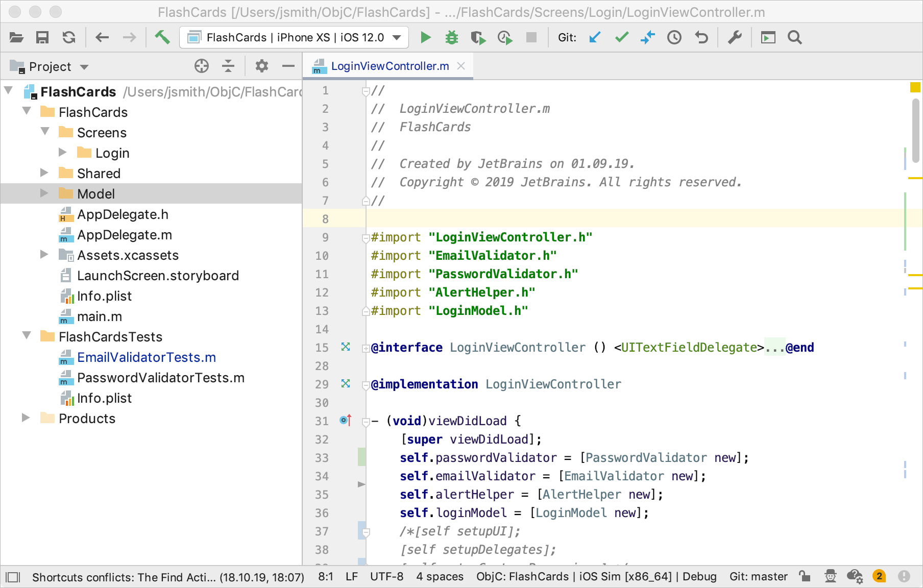
Task: Click the Profile run icon
Action: [x=505, y=37]
